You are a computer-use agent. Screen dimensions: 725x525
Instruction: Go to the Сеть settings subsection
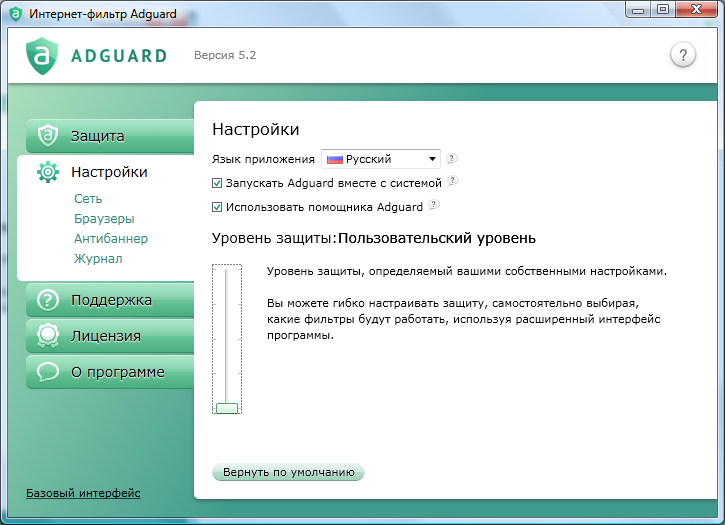point(88,199)
